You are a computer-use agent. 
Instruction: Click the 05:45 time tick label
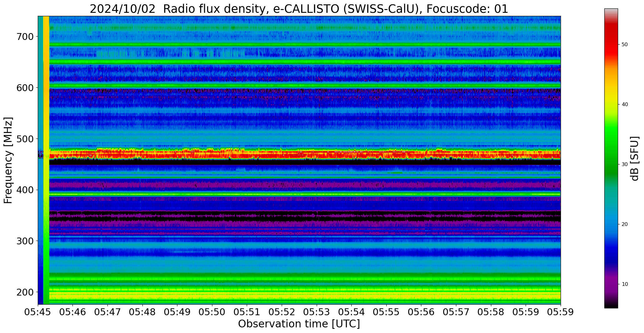[x=38, y=312]
